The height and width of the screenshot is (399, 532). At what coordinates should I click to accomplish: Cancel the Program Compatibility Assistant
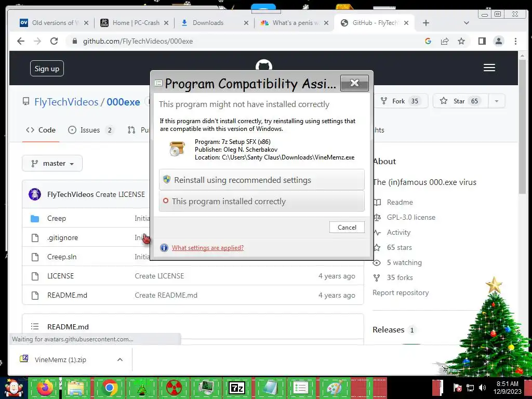click(347, 228)
